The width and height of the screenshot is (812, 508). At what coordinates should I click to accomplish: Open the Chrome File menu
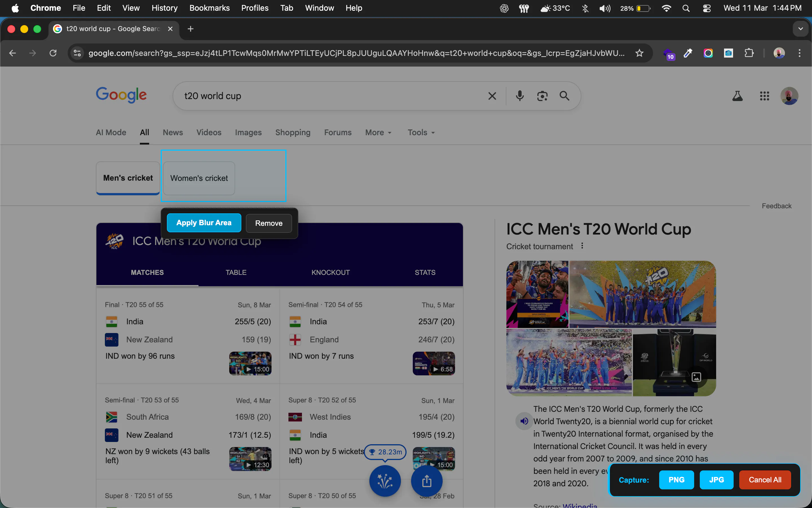click(79, 8)
